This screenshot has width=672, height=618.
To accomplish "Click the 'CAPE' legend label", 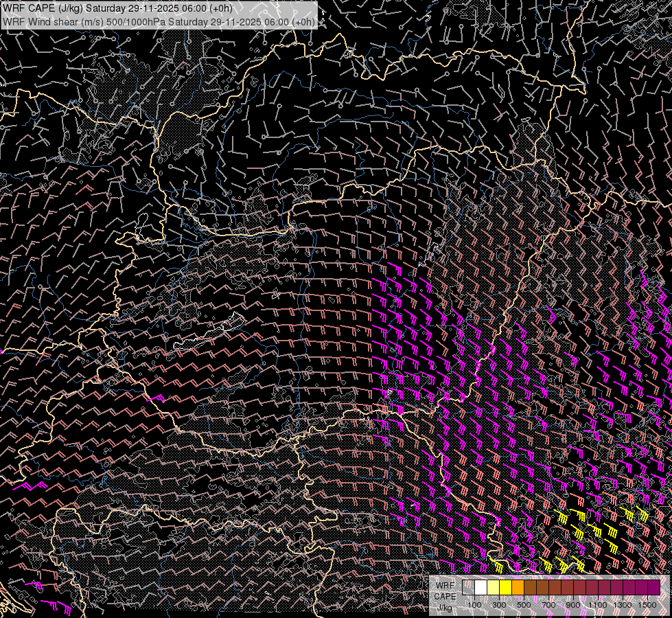I will point(445,597).
